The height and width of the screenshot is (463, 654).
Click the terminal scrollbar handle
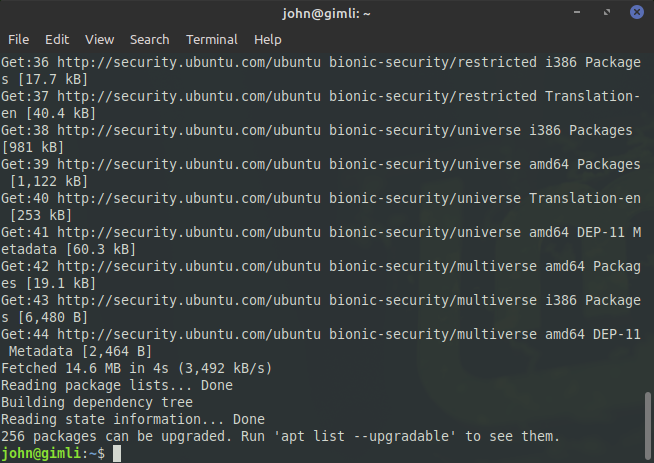coord(647,425)
